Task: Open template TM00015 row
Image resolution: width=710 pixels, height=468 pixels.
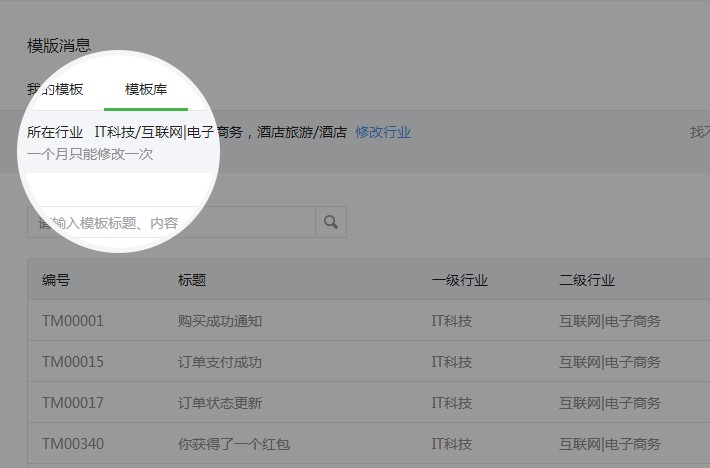Action: [x=73, y=362]
